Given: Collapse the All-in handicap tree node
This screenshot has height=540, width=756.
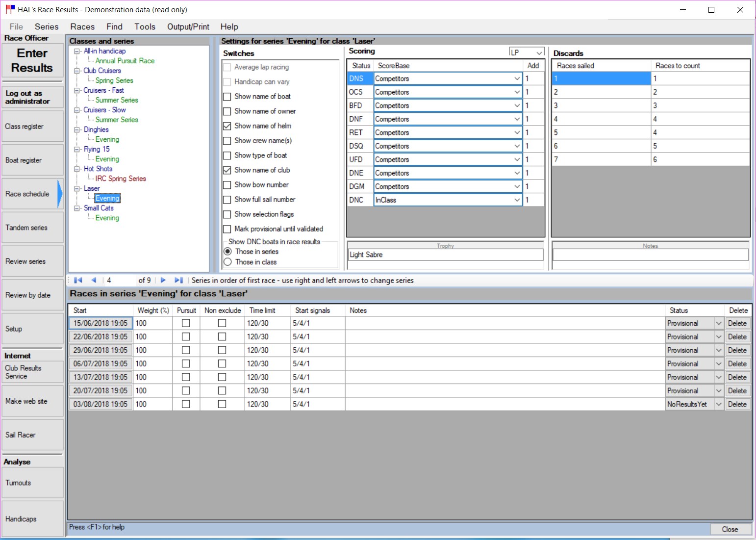Looking at the screenshot, I should [x=76, y=51].
